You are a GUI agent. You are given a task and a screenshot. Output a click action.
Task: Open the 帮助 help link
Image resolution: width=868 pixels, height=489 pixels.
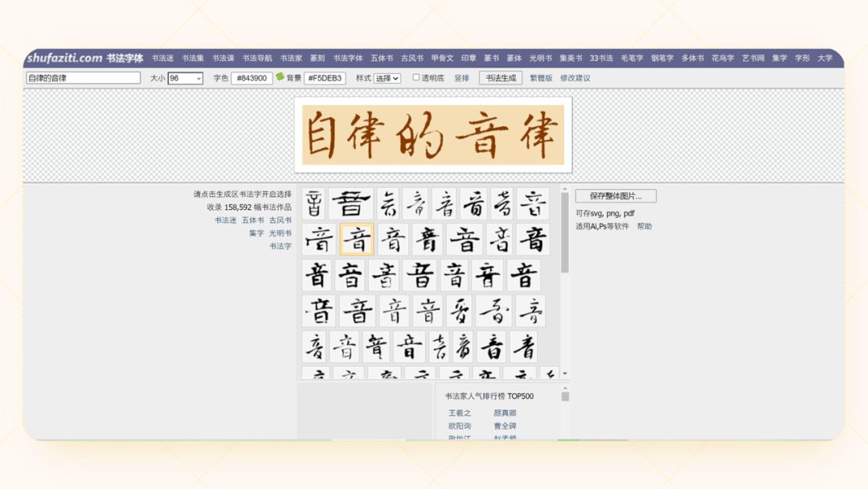coord(646,226)
